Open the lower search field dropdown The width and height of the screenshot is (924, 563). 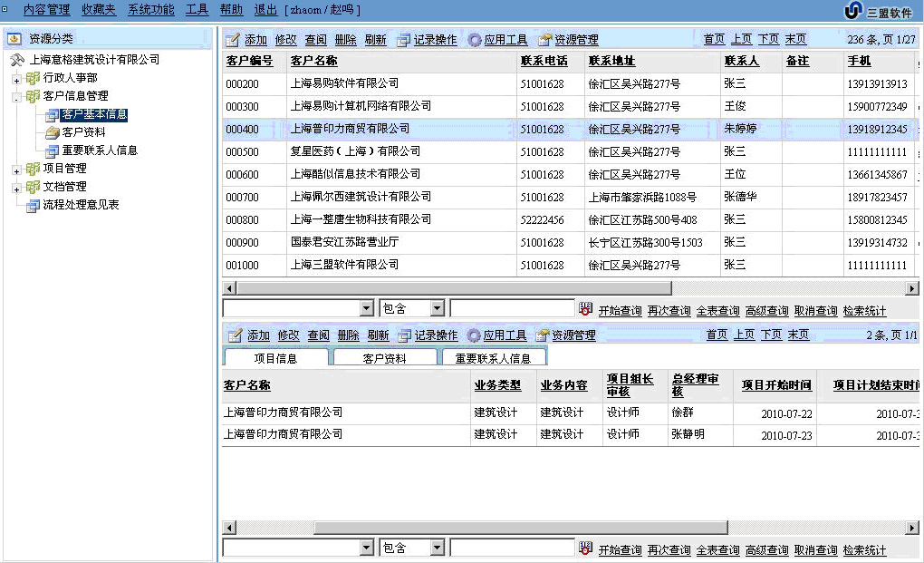coord(366,548)
